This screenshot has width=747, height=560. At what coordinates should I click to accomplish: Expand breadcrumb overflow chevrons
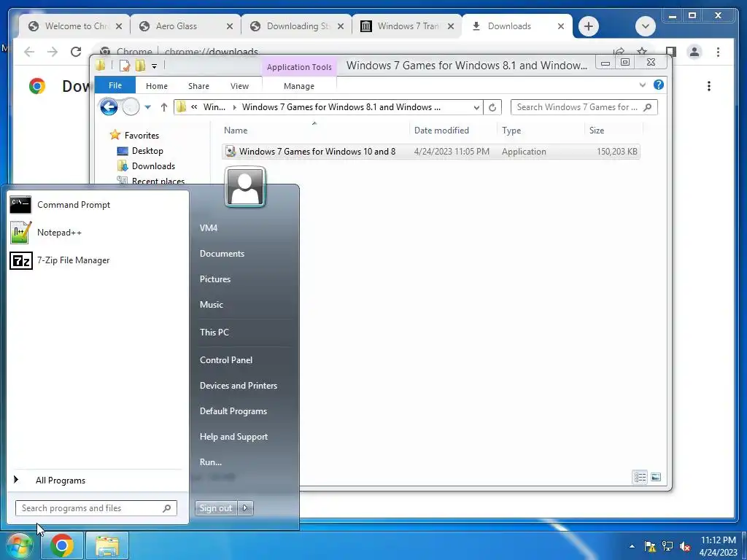coord(194,107)
